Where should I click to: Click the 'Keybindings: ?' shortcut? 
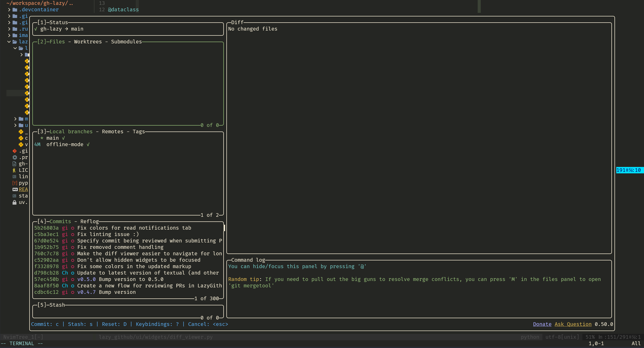157,324
